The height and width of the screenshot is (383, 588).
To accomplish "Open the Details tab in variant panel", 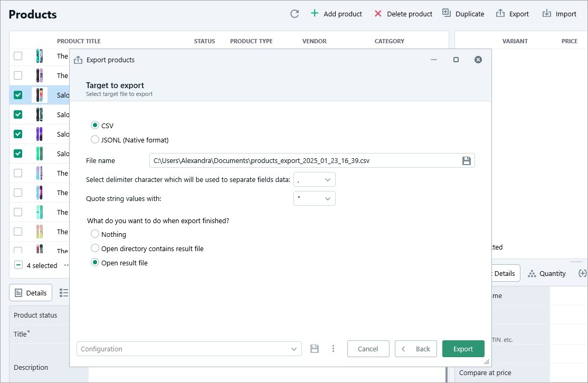I will click(505, 274).
